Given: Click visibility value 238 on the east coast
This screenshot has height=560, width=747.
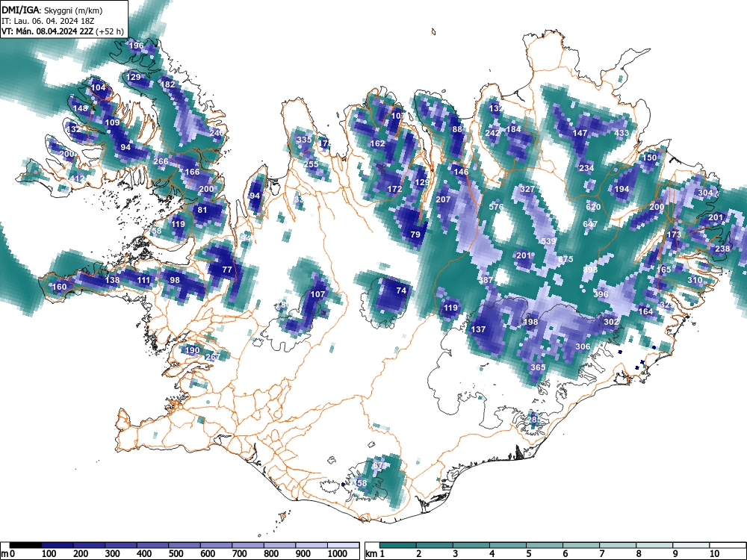Looking at the screenshot, I should point(722,249).
